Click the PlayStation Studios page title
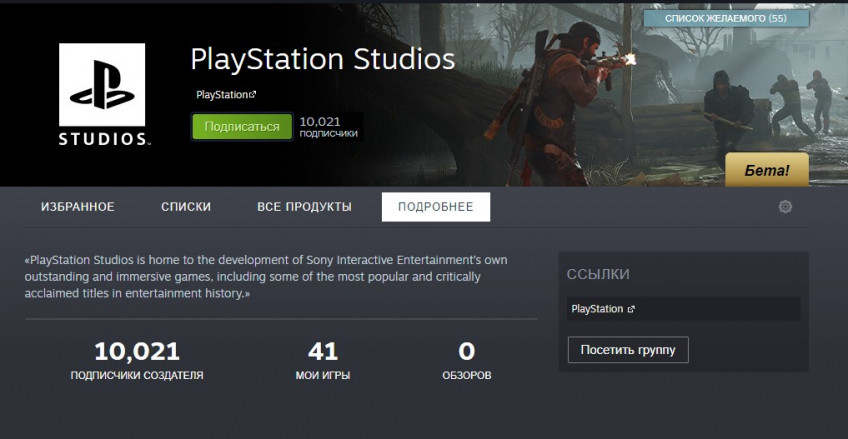Screen dimensions: 848x439 [x=323, y=59]
